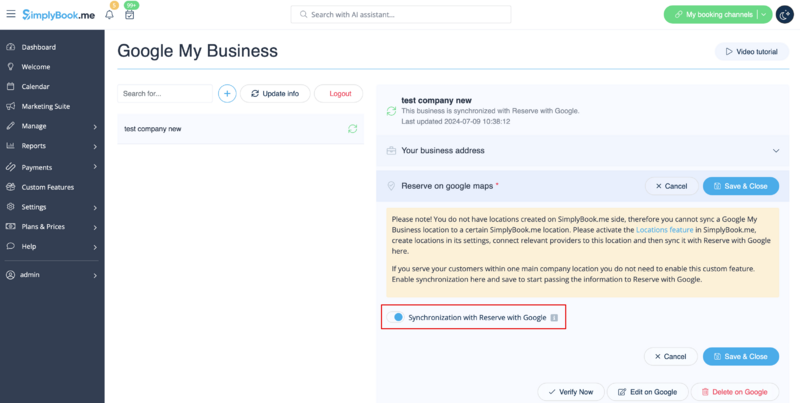800x403 pixels.
Task: Click sync icon on test company new row
Action: 353,129
